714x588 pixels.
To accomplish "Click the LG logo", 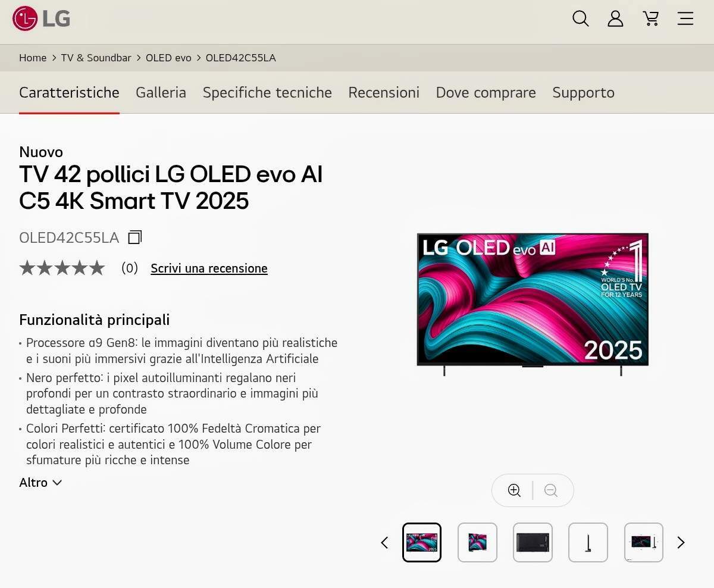I will (41, 18).
